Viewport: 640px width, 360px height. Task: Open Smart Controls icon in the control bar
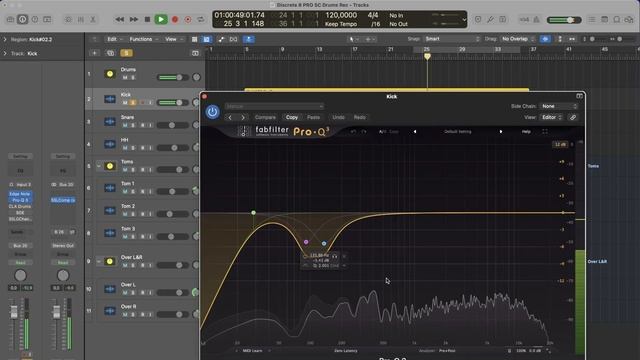68,19
